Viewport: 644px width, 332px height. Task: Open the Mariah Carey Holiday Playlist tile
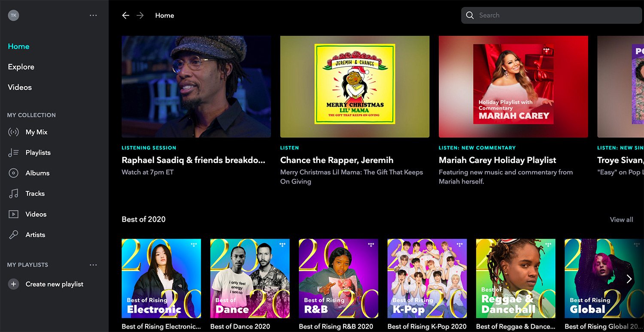pyautogui.click(x=513, y=87)
